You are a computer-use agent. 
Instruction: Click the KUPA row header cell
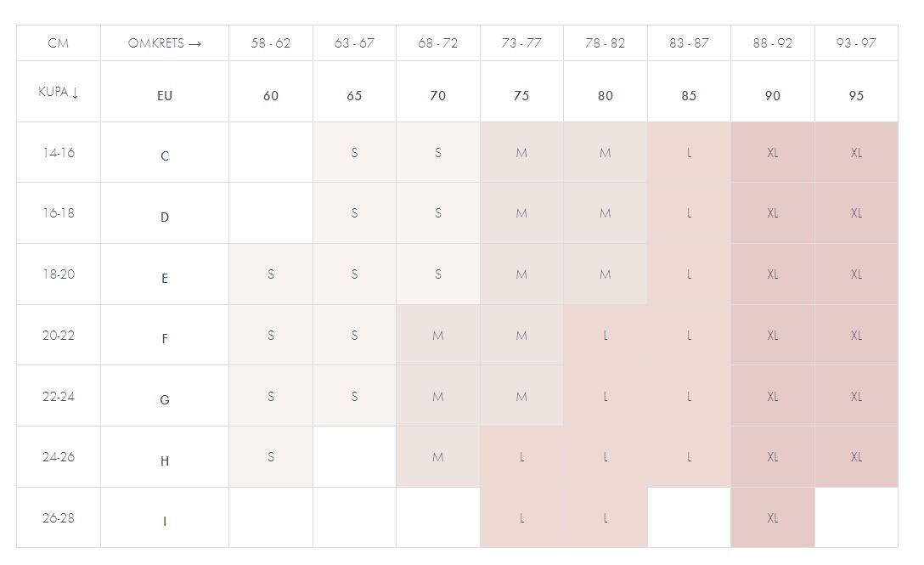58,92
